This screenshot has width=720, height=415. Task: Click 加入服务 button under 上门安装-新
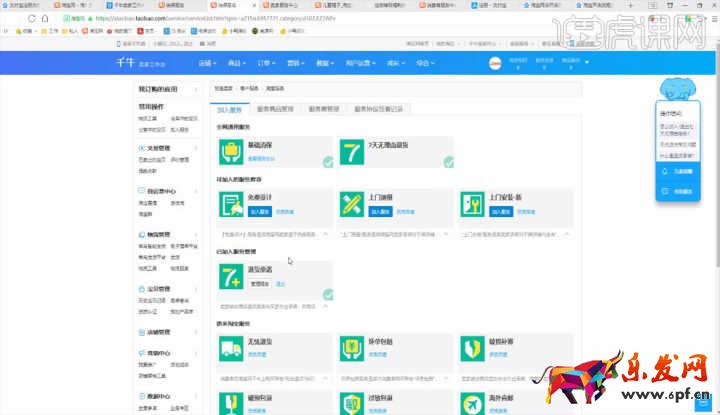click(499, 212)
